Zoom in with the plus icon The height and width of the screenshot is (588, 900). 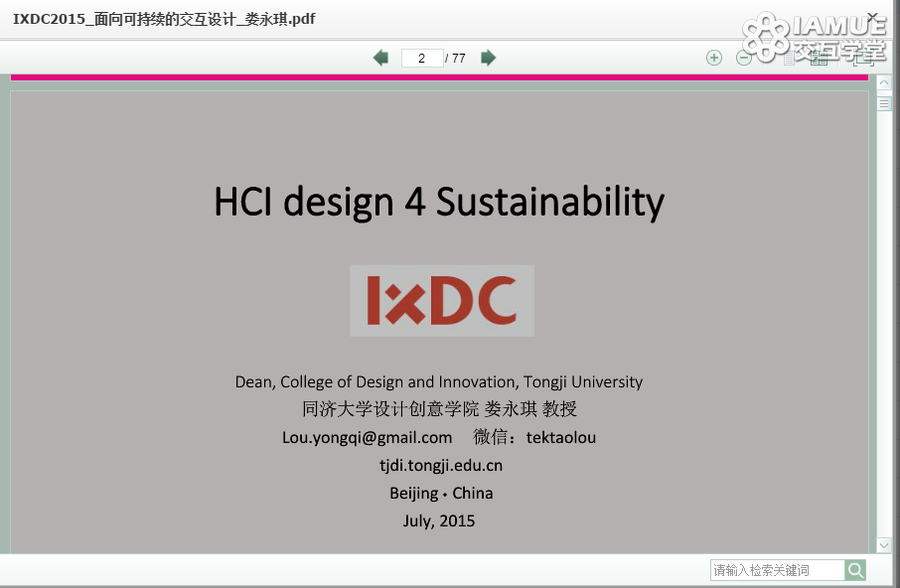pyautogui.click(x=714, y=58)
